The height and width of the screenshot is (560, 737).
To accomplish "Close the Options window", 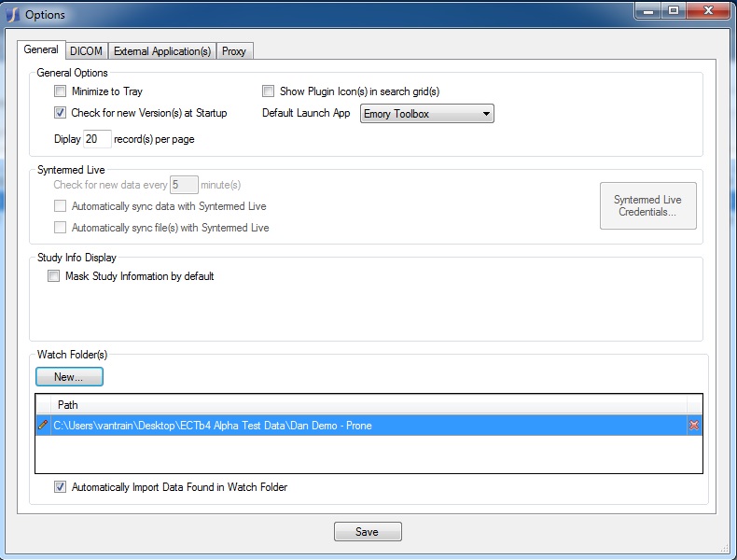I will coord(708,11).
